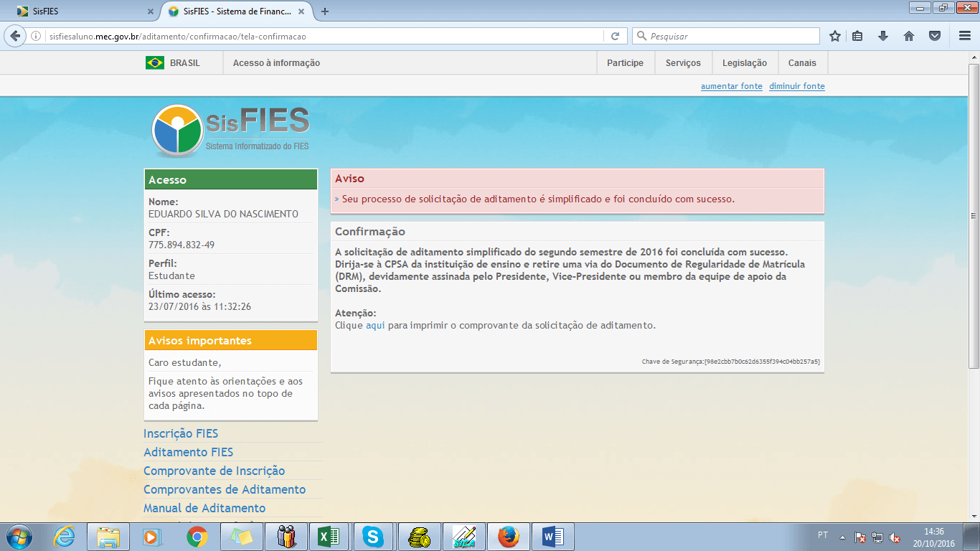The image size is (980, 551).
Task: Open Excel from the taskbar
Action: coord(330,536)
